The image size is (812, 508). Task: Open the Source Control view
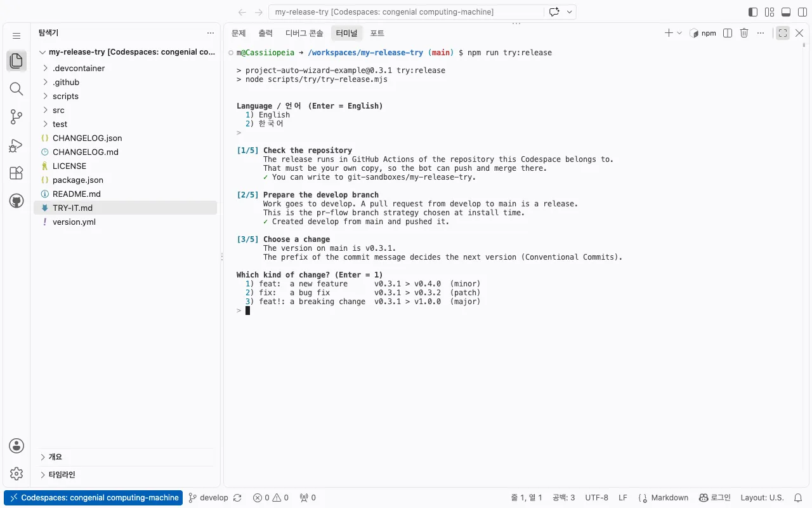click(x=16, y=117)
